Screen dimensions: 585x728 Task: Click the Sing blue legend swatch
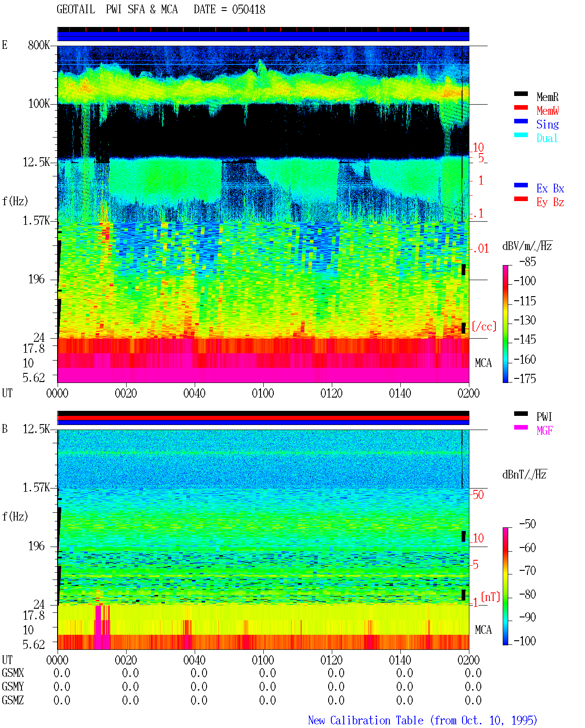click(521, 121)
